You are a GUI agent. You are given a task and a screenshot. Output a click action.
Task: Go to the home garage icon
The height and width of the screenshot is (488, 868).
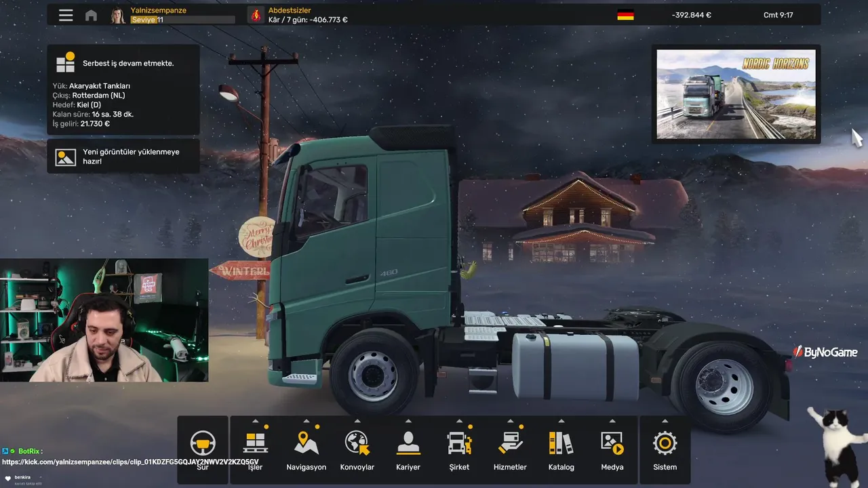pyautogui.click(x=91, y=15)
